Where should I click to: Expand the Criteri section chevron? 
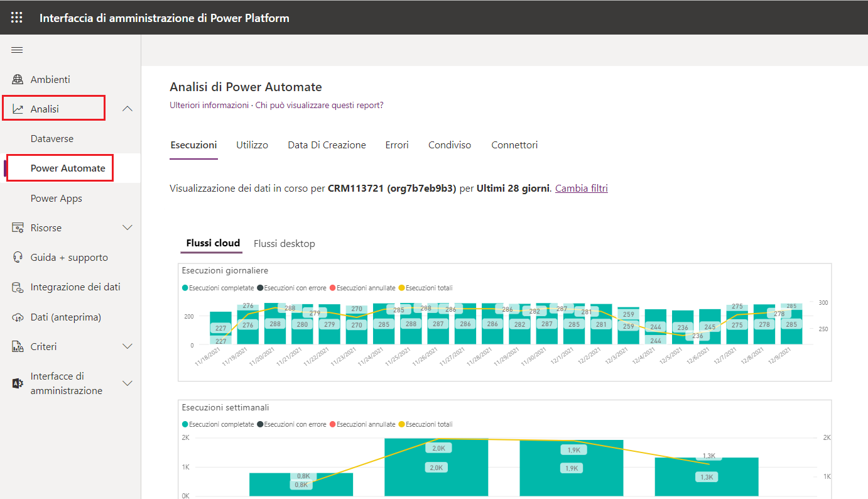[127, 347]
